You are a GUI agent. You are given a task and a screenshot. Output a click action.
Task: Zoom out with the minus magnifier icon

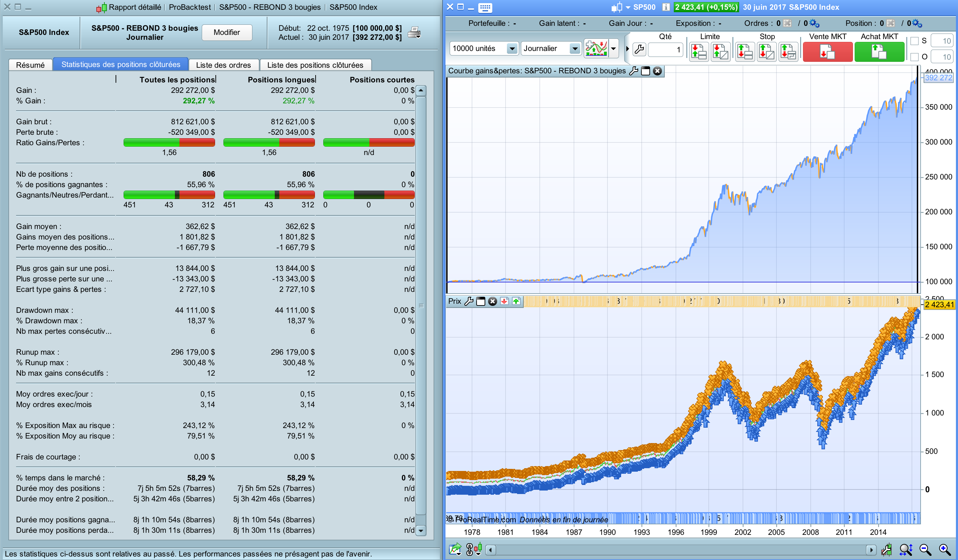coord(925,550)
